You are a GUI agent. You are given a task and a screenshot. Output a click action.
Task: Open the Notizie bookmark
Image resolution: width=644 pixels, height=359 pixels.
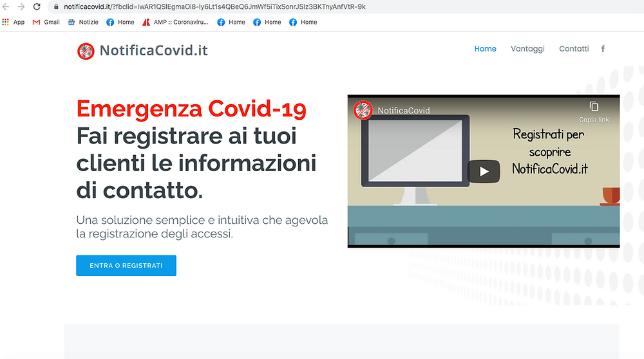coord(83,22)
